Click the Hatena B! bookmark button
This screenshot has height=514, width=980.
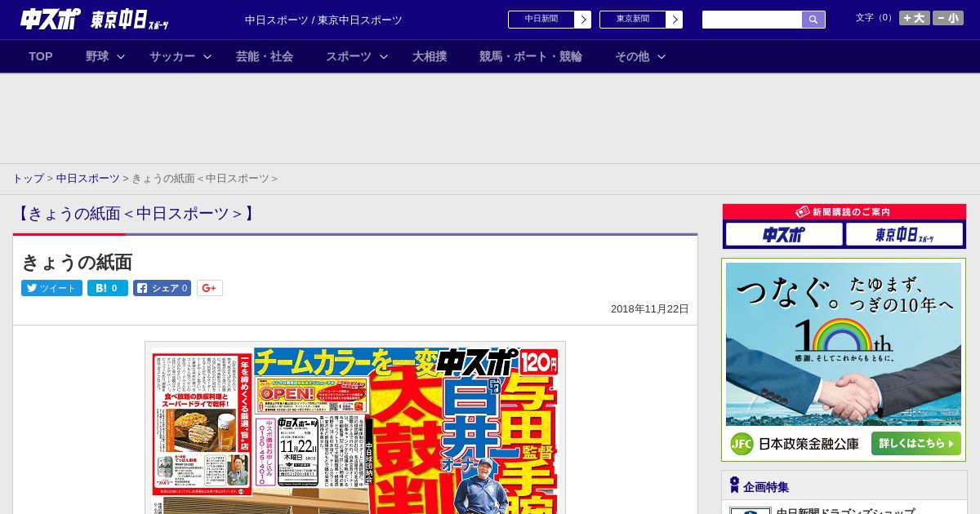108,288
